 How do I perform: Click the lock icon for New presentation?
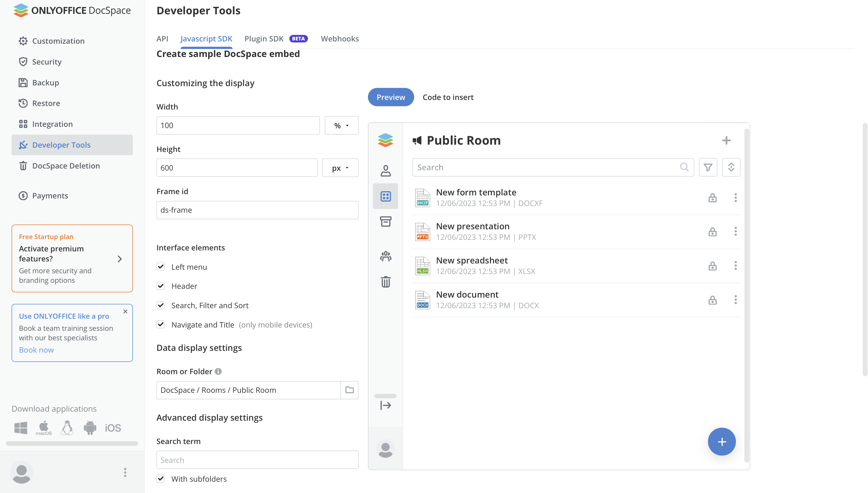pyautogui.click(x=712, y=232)
